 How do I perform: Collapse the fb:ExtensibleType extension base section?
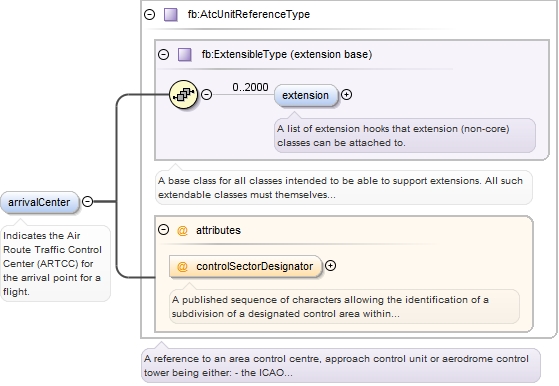pos(163,55)
